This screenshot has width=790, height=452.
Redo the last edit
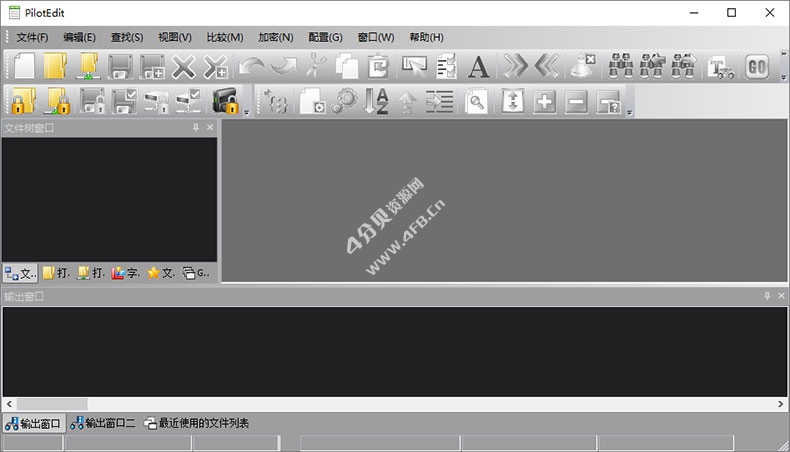[x=284, y=67]
